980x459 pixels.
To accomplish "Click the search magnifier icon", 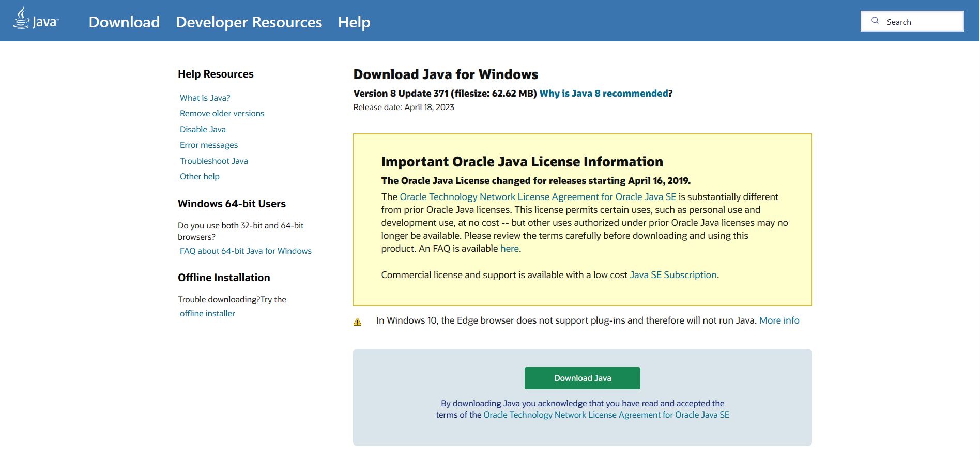I will [875, 21].
